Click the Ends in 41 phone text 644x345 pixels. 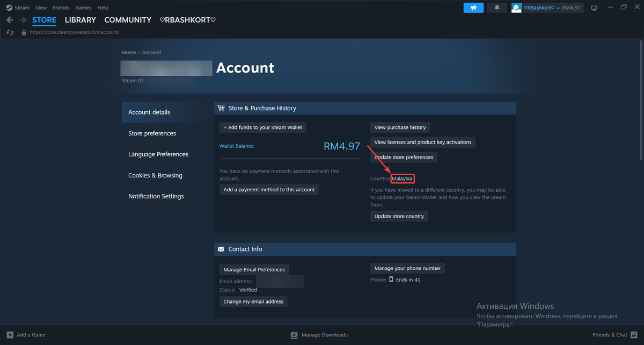[408, 279]
